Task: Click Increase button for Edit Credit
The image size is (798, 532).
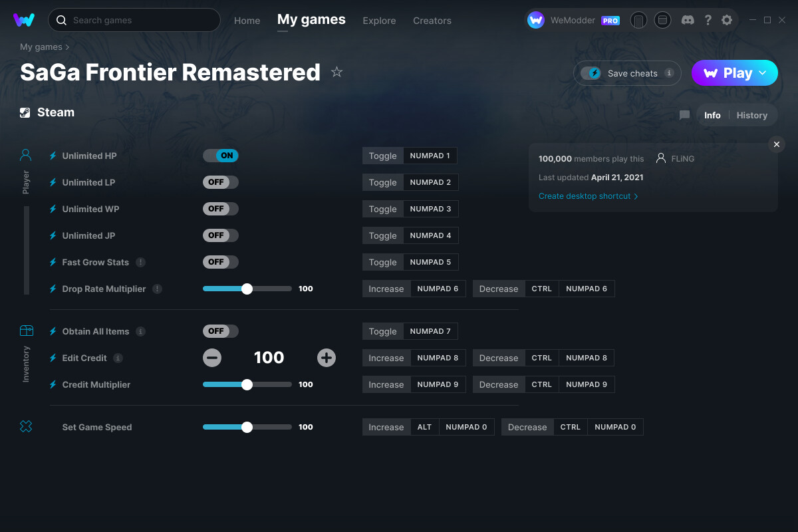Action: [386, 358]
